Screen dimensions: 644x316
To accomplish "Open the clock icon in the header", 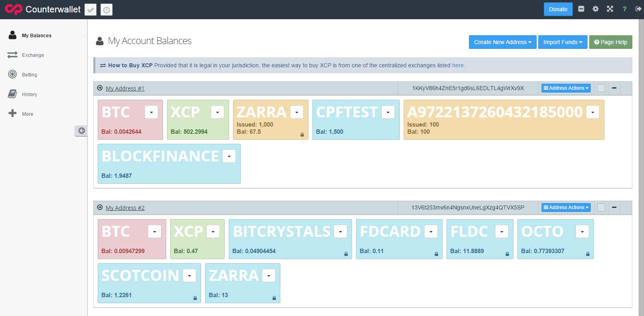I will (x=107, y=10).
